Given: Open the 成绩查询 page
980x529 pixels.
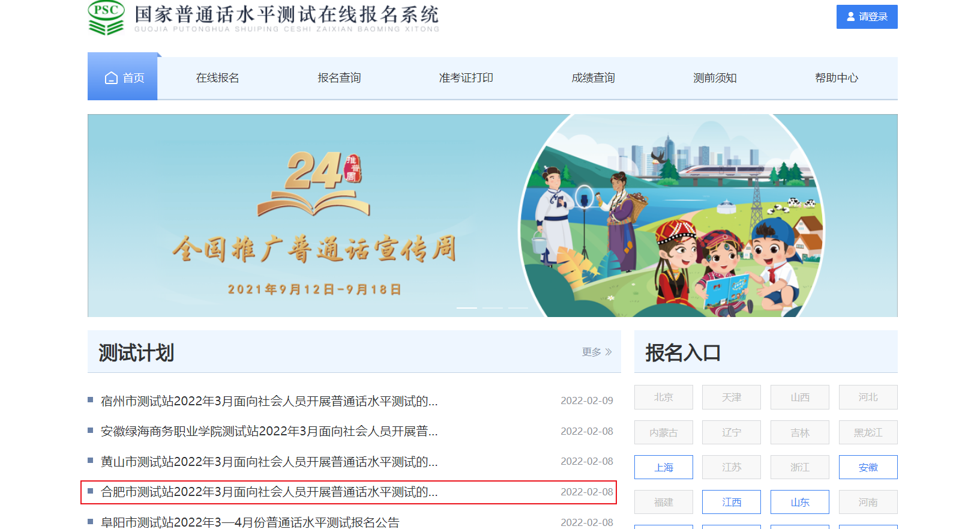Looking at the screenshot, I should 593,78.
